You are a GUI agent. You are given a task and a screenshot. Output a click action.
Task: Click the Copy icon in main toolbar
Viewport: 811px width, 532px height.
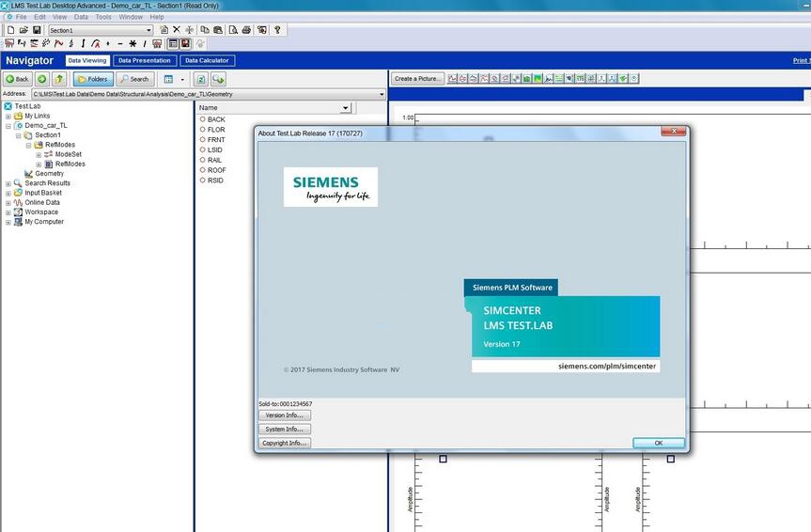coord(205,30)
